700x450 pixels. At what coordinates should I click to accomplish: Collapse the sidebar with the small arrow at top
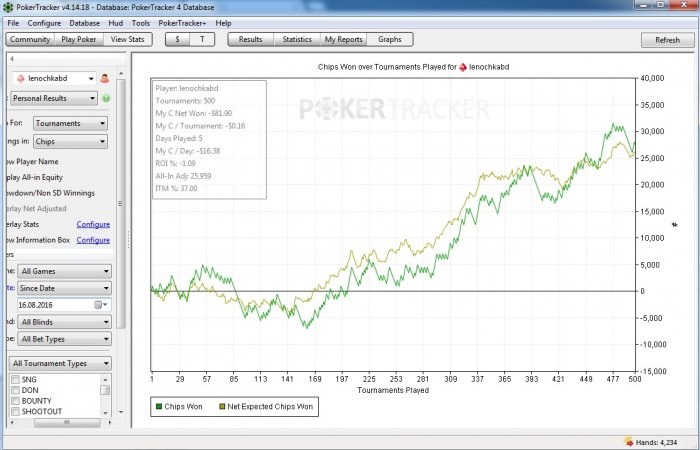12,58
